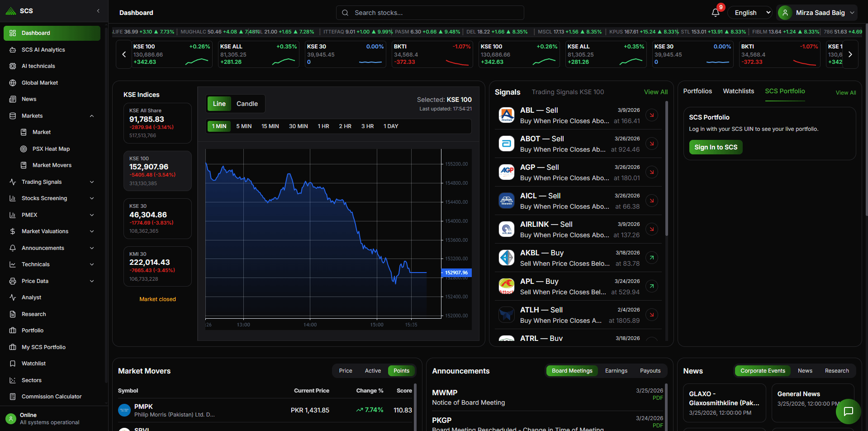Go to News in sidebar
Viewport: 868px width, 431px height.
tap(52, 99)
